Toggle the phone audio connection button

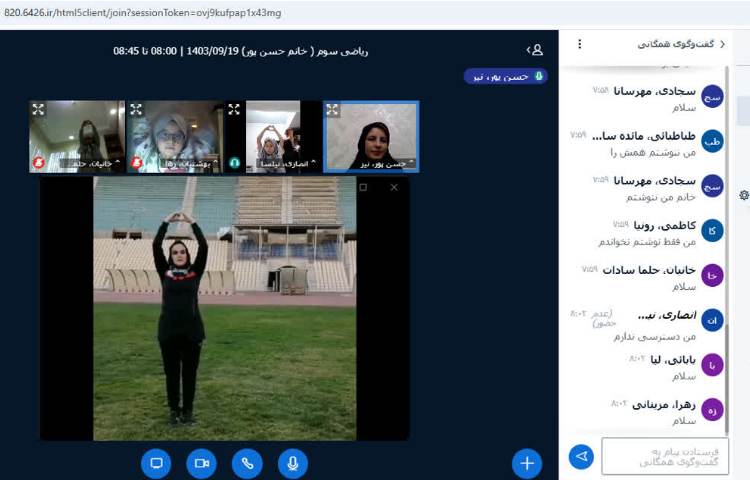[x=247, y=463]
